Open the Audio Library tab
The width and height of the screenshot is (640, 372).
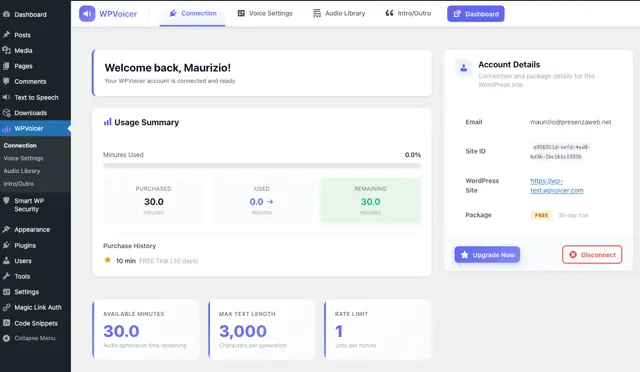click(339, 13)
